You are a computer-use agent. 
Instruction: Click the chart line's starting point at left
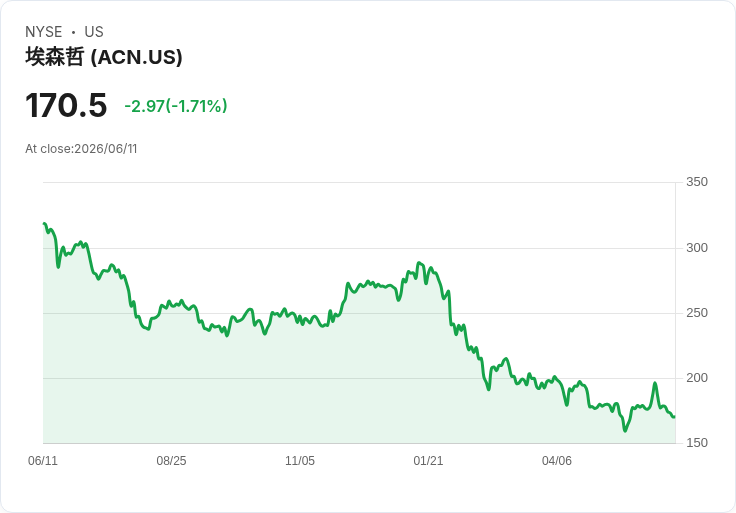(x=44, y=224)
